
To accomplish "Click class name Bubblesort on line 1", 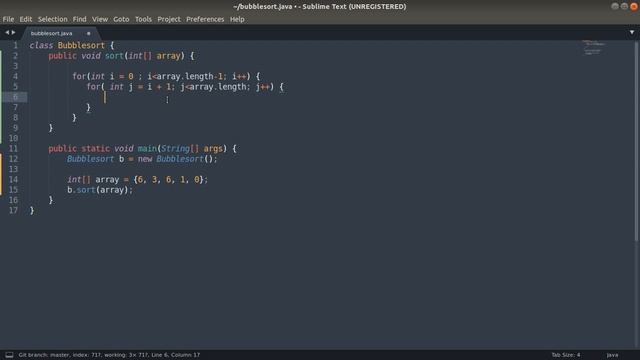I will 81,45.
